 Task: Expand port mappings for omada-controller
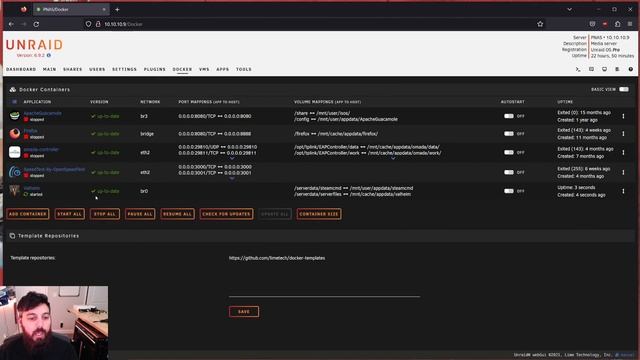pos(232,158)
